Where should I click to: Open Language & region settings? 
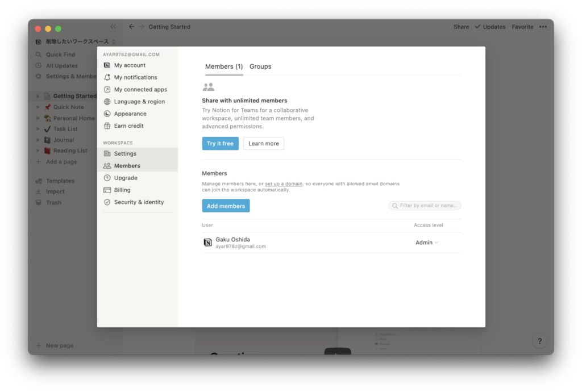tap(138, 102)
